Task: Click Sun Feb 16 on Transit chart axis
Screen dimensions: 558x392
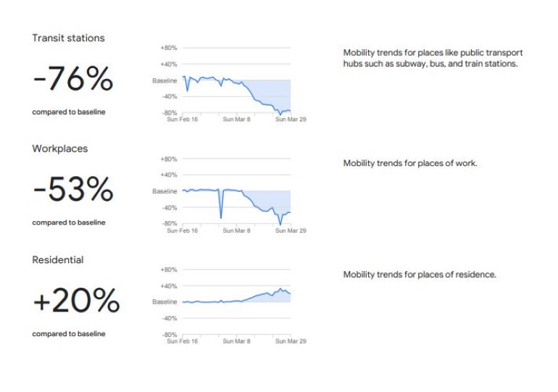Action: pos(182,120)
